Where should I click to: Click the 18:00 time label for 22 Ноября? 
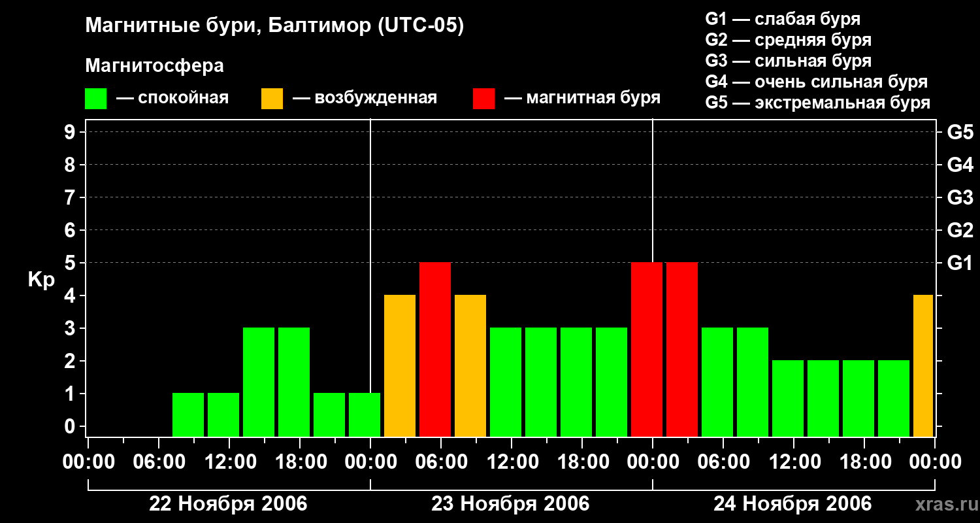click(x=300, y=462)
